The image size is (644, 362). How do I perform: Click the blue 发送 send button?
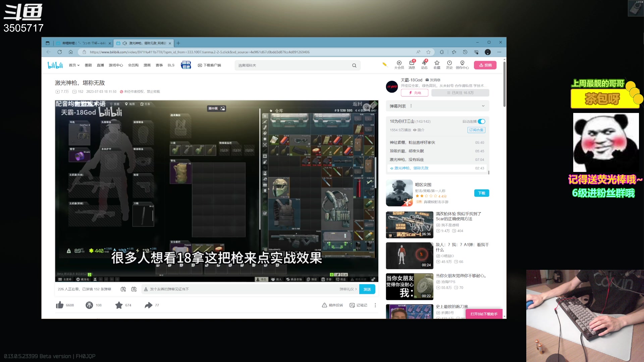click(367, 289)
